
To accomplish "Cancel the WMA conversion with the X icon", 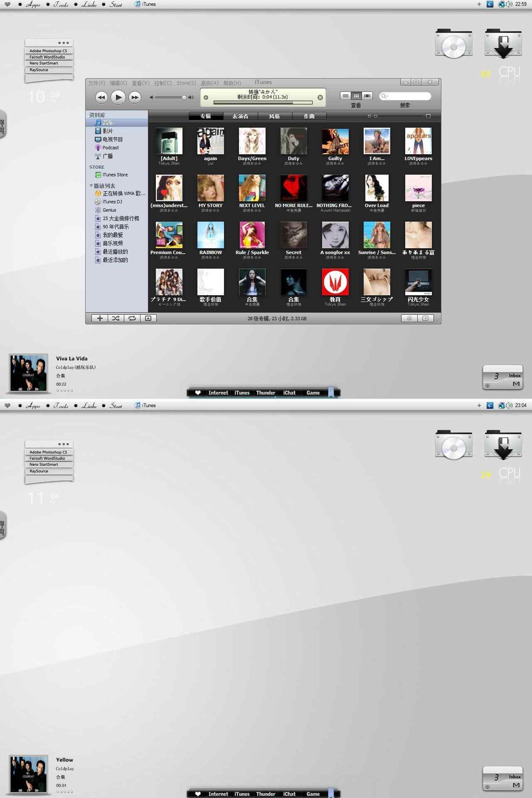I will [320, 97].
